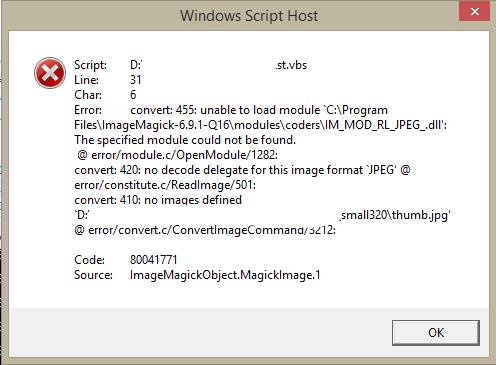
Task: Click 'convert: 410: no images defined' text
Action: [158, 200]
